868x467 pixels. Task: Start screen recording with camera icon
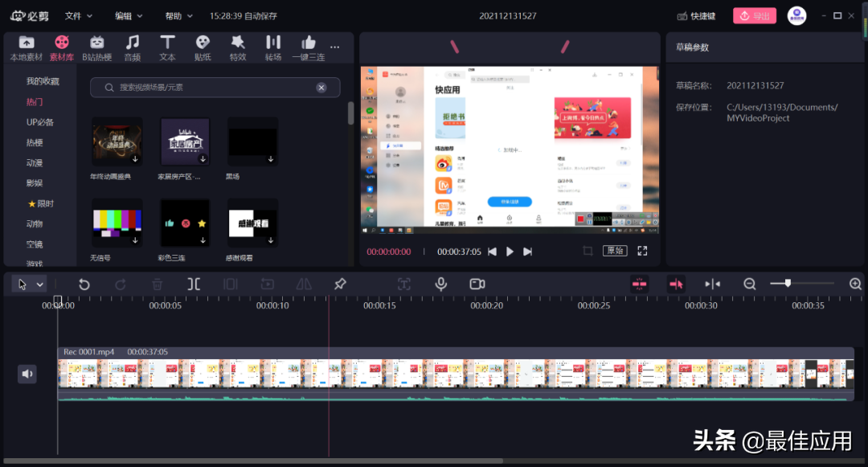pos(477,285)
